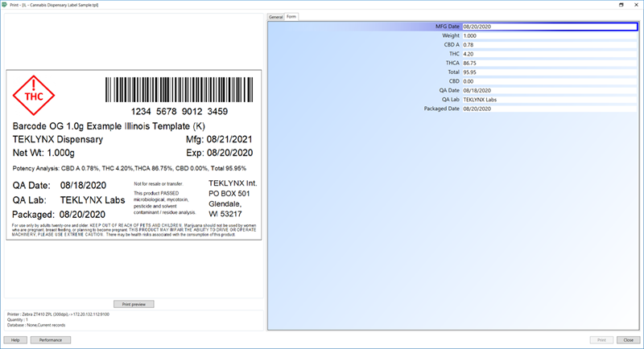644x349 pixels.
Task: Click the barcode number 1234 5678 9012 3459
Action: tap(179, 112)
